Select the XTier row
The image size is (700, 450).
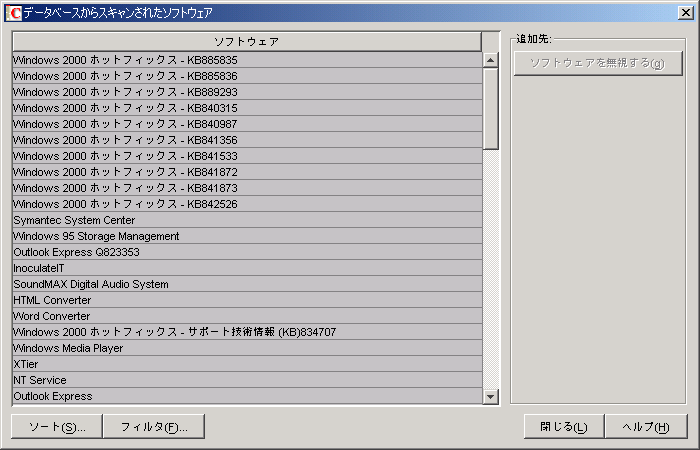click(x=247, y=364)
